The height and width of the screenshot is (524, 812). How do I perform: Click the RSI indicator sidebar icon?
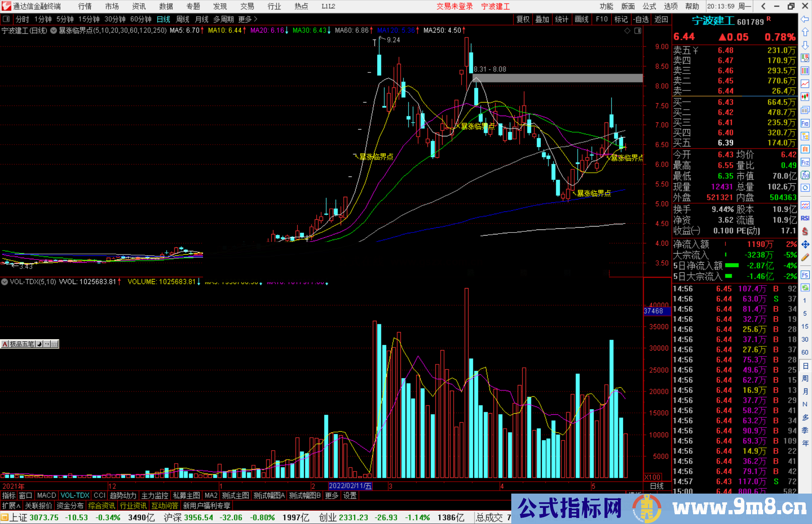point(805,218)
